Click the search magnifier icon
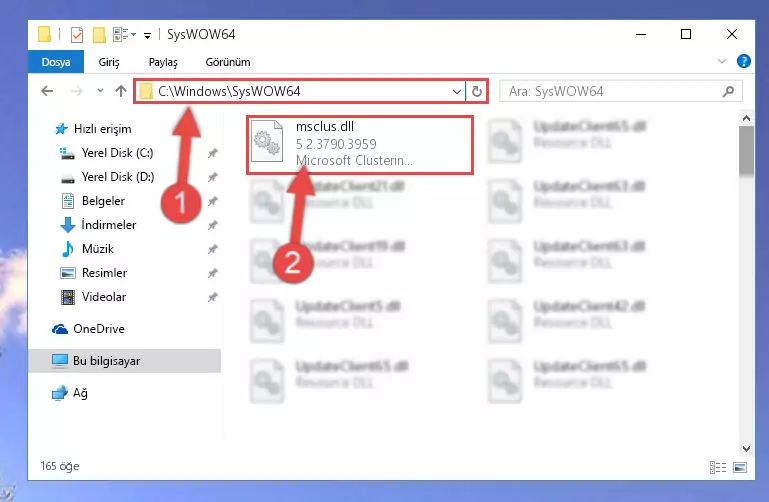The height and width of the screenshot is (502, 769). 728,91
